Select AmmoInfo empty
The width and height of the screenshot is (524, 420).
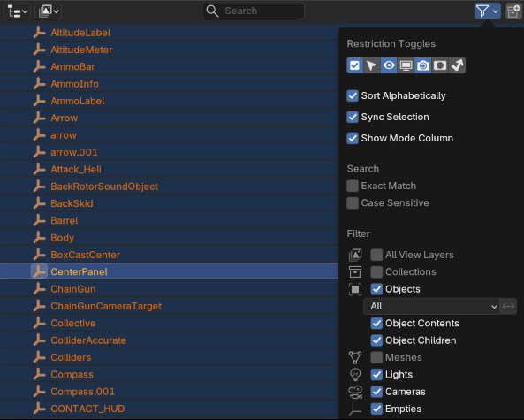point(74,84)
